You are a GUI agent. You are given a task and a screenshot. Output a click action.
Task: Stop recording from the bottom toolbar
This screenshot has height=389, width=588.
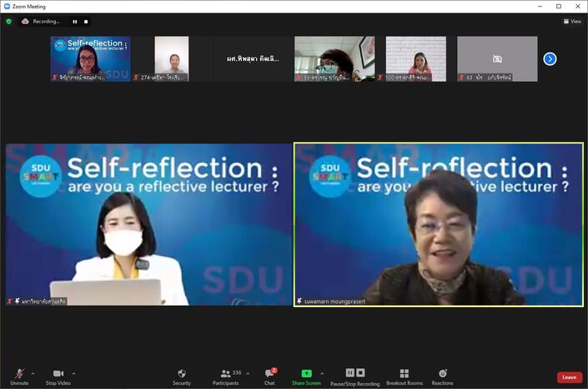(360, 372)
